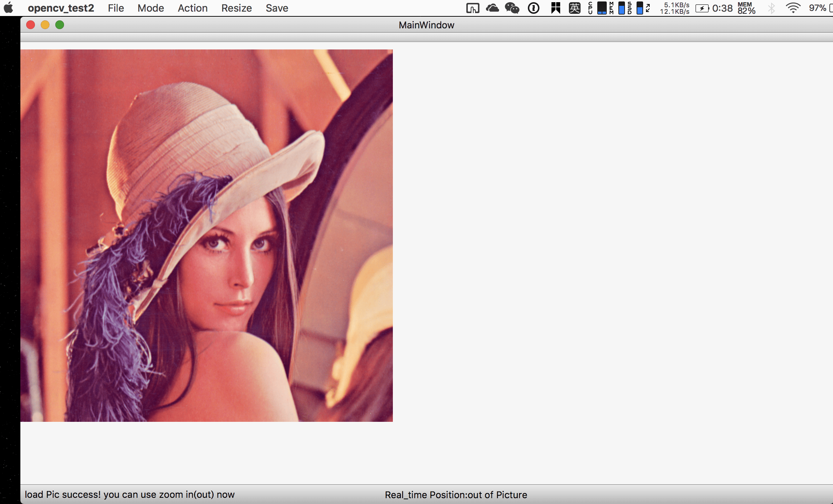Image resolution: width=833 pixels, height=504 pixels.
Task: Click the cloud sync menu bar icon
Action: tap(492, 8)
